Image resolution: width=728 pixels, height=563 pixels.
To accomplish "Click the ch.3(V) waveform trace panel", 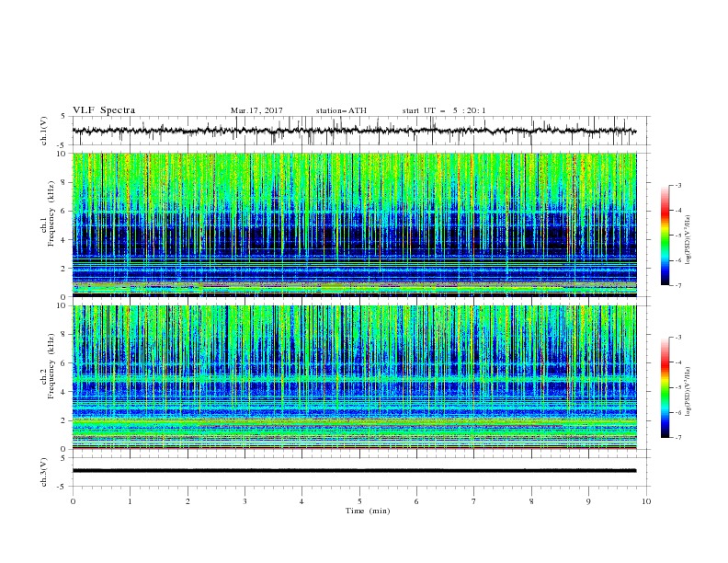I will pyautogui.click(x=361, y=472).
